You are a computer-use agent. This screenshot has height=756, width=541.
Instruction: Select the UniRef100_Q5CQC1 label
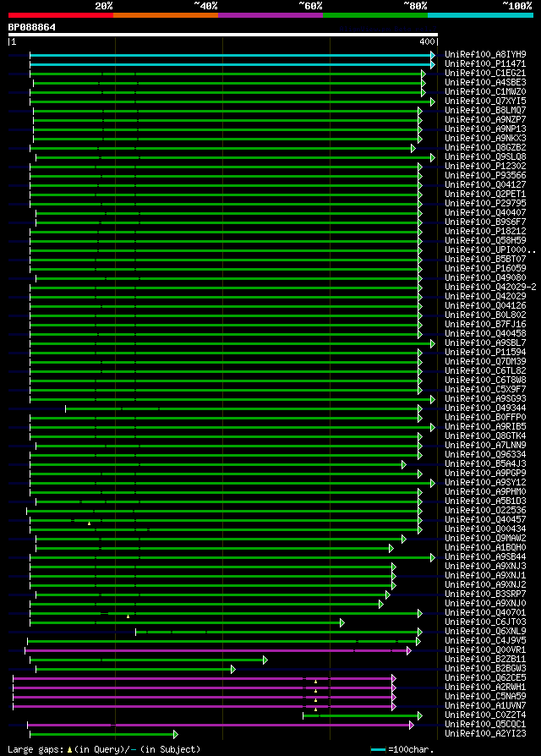click(485, 724)
